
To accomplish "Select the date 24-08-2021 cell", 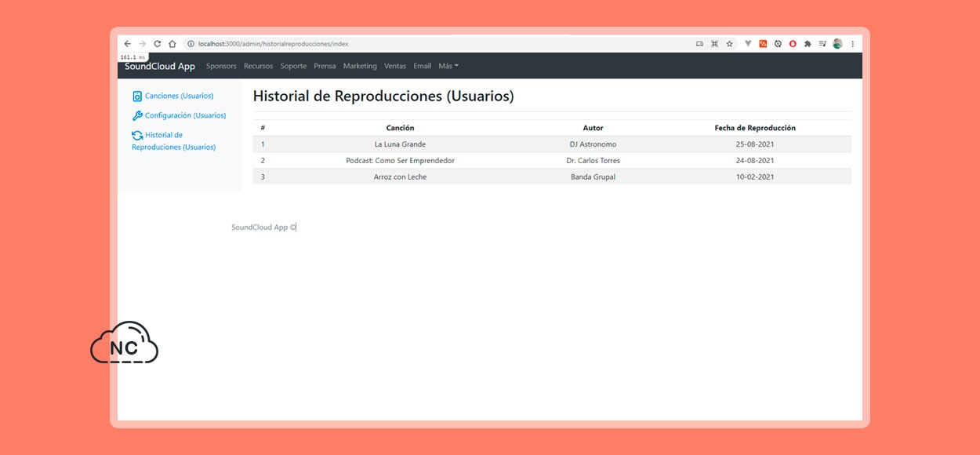I will (755, 161).
